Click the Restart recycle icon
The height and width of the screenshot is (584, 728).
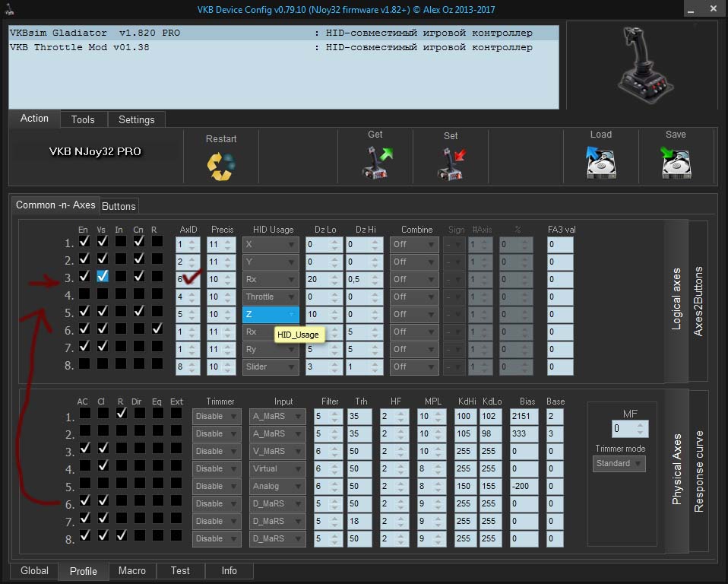pos(221,166)
